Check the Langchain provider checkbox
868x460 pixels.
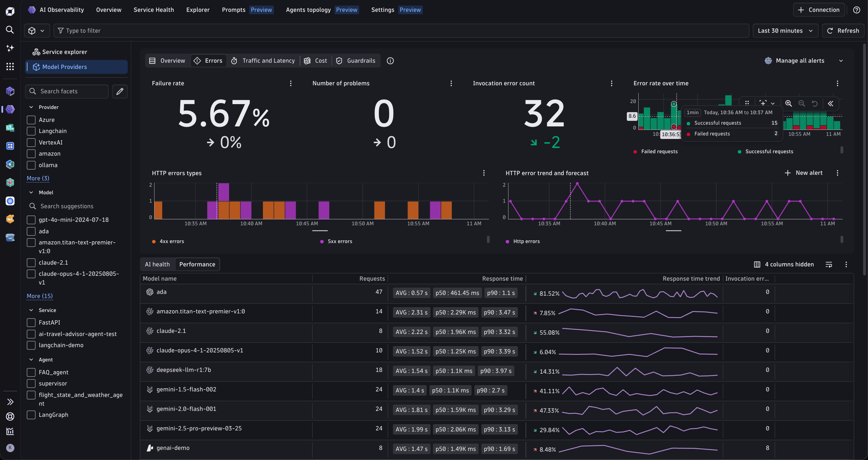(x=31, y=131)
